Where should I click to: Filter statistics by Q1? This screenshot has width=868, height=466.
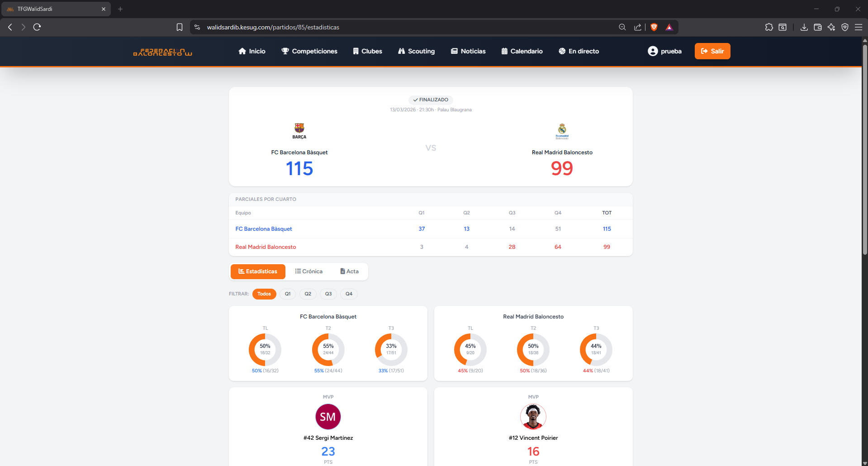[x=287, y=294]
